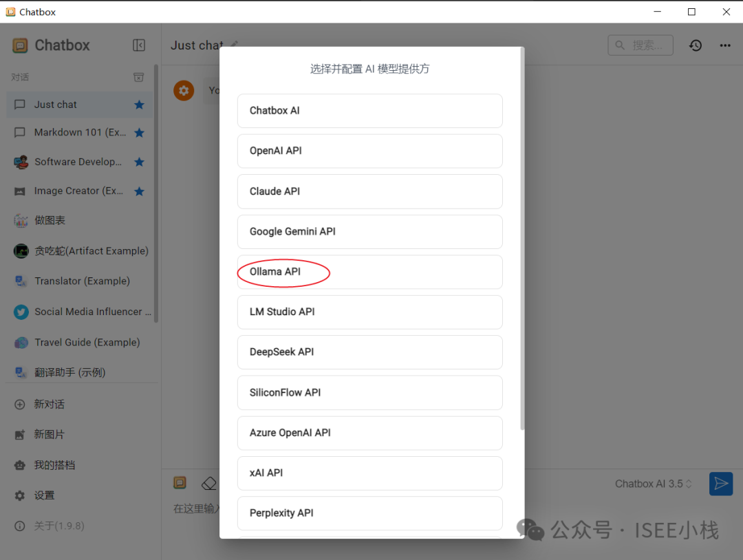Clear context with the eraser icon

209,483
